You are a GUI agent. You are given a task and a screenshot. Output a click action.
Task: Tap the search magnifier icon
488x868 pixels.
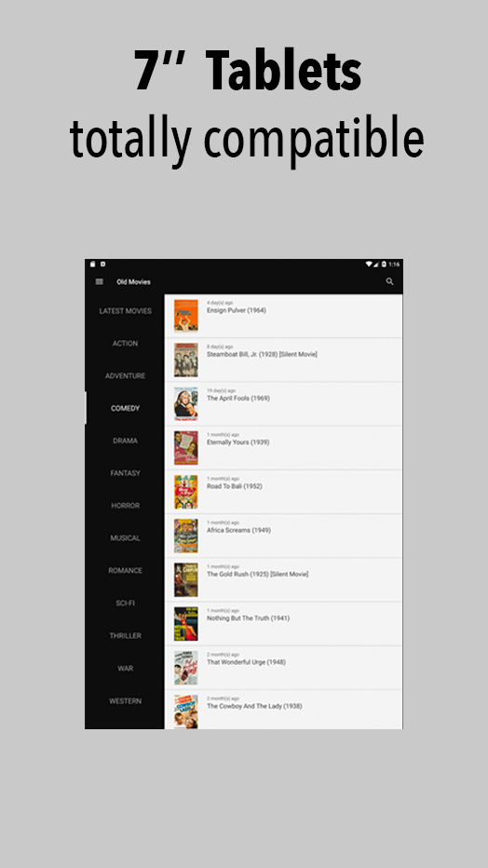pos(389,282)
